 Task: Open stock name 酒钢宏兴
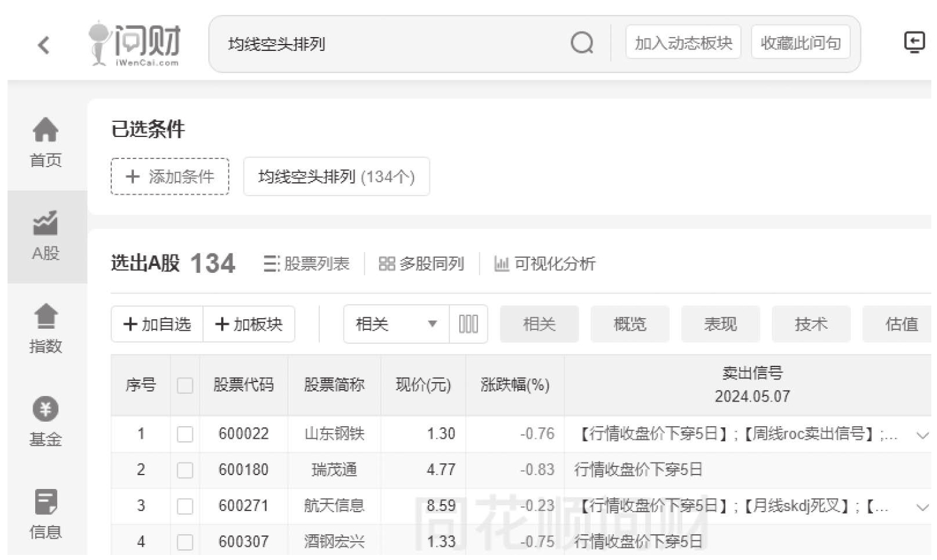point(334,541)
